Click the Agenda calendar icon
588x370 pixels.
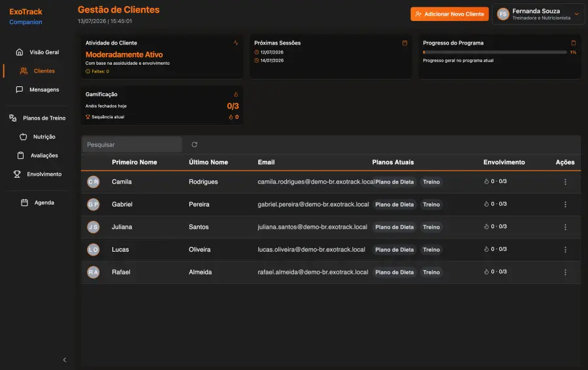[x=24, y=203]
